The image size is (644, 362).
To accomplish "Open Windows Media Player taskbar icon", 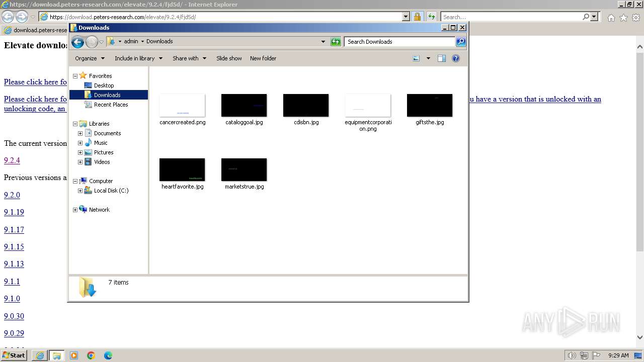I will 74,355.
